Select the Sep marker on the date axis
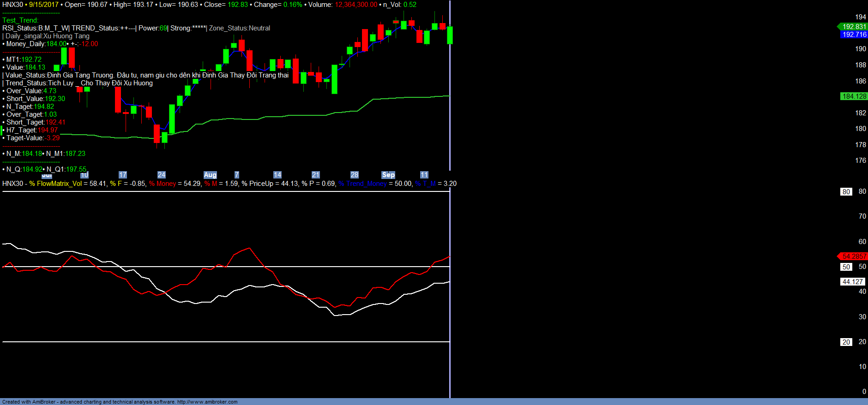This screenshot has height=405, width=868. click(x=388, y=175)
